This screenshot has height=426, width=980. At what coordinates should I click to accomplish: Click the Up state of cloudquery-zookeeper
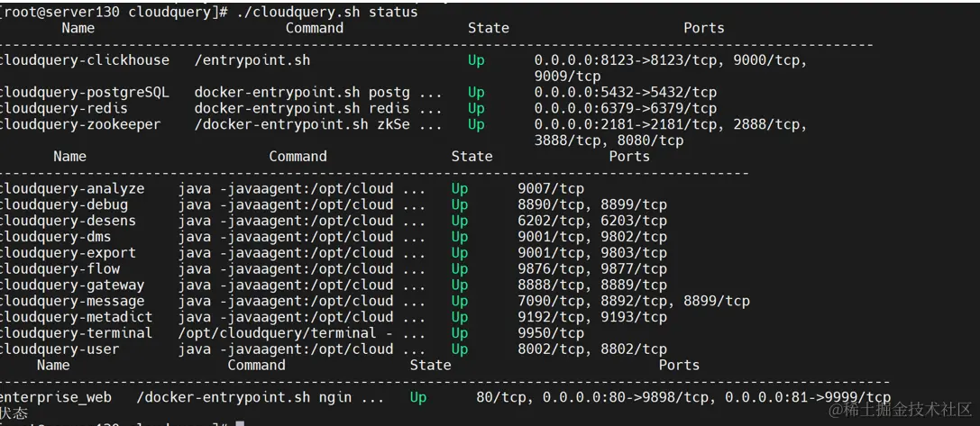tap(476, 125)
